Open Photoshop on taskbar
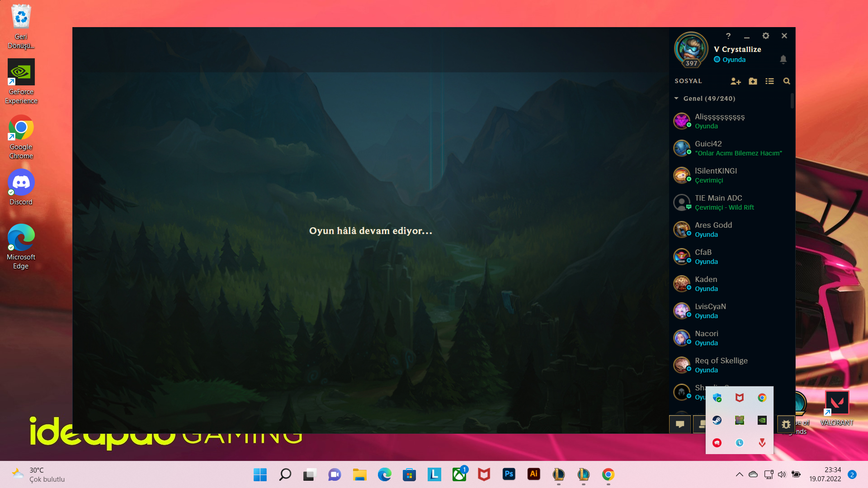The width and height of the screenshot is (868, 488). 509,474
